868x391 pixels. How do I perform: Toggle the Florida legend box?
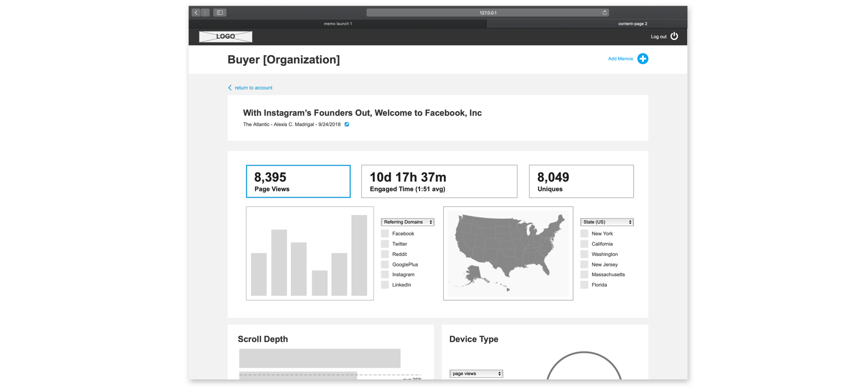click(584, 285)
